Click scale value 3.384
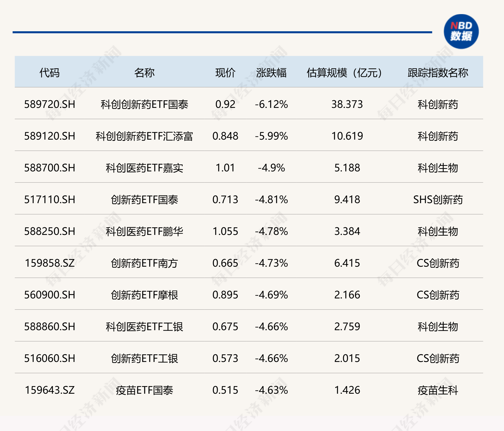The height and width of the screenshot is (431, 504). point(347,231)
